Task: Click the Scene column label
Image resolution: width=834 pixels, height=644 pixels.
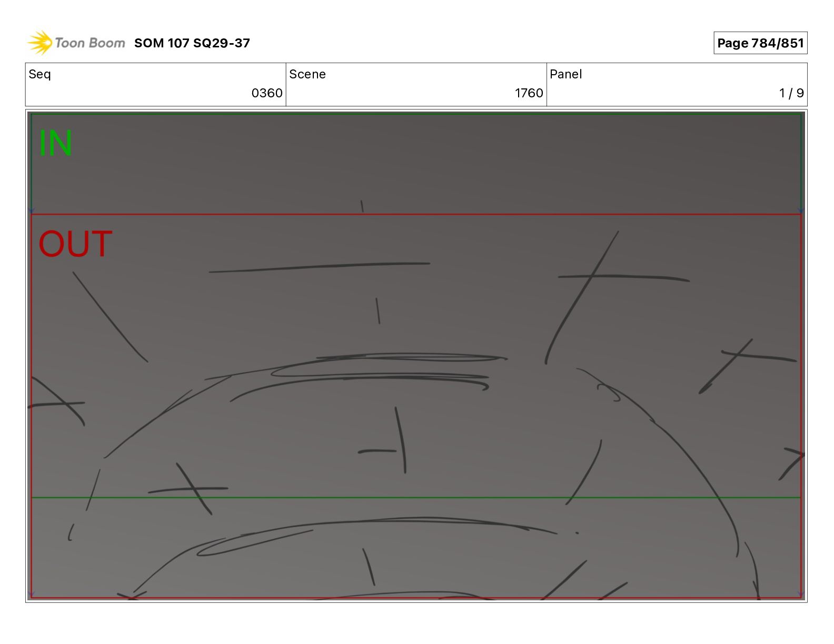Action: coord(307,74)
